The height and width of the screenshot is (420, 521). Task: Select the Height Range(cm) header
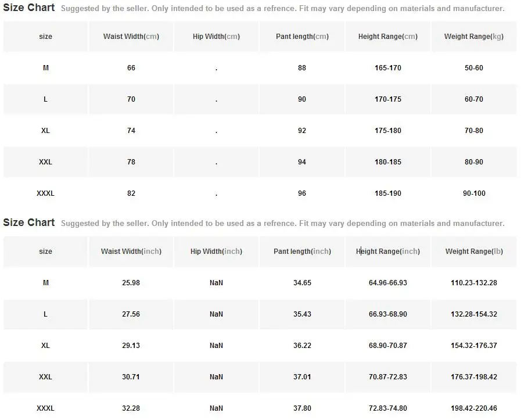(x=388, y=37)
